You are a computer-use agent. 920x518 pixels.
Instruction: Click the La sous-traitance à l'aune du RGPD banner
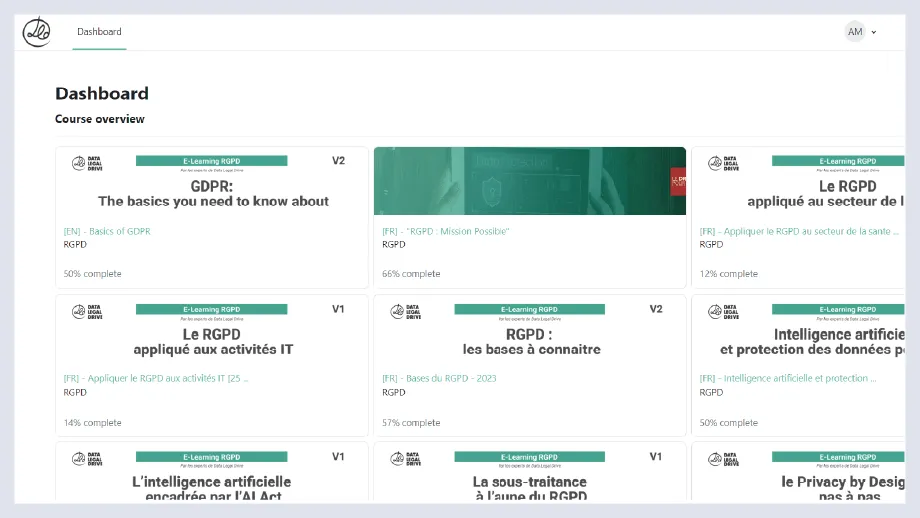click(530, 472)
